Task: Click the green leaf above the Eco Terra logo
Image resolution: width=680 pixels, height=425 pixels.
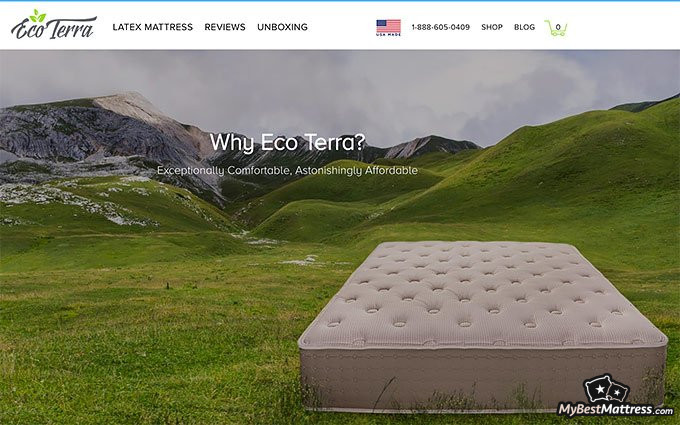Action: click(38, 16)
